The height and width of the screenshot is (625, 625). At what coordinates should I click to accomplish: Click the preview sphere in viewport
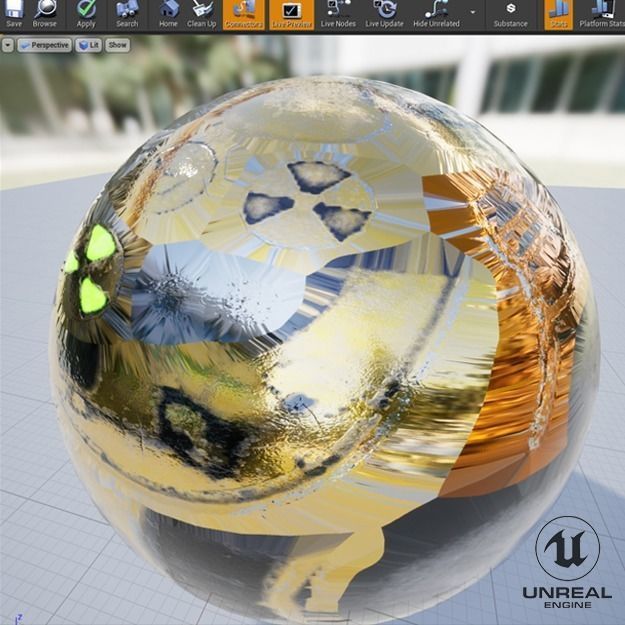(324, 351)
